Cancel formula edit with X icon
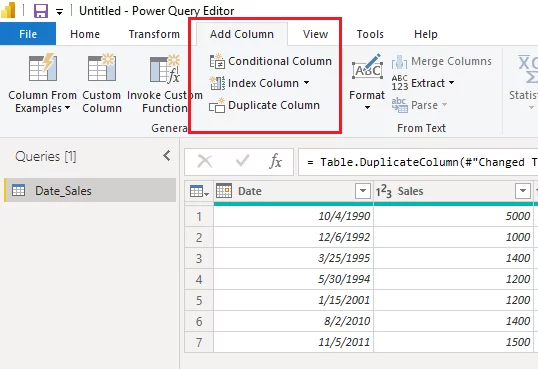The height and width of the screenshot is (369, 538). pos(205,161)
